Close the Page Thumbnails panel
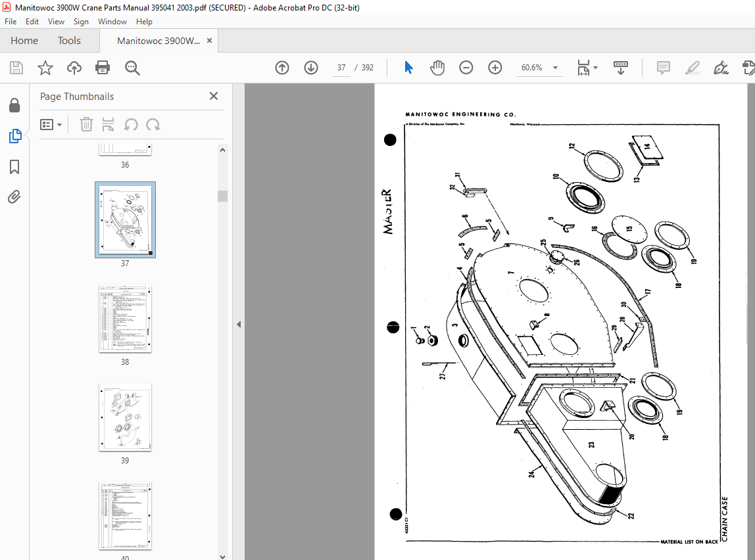This screenshot has width=755, height=560. point(214,96)
